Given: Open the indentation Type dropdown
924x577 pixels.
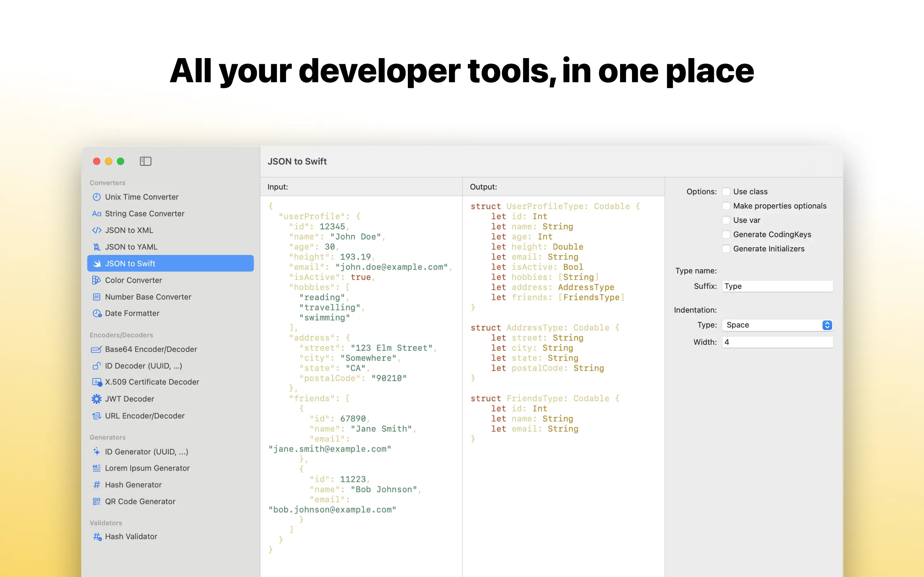Looking at the screenshot, I should pyautogui.click(x=777, y=325).
